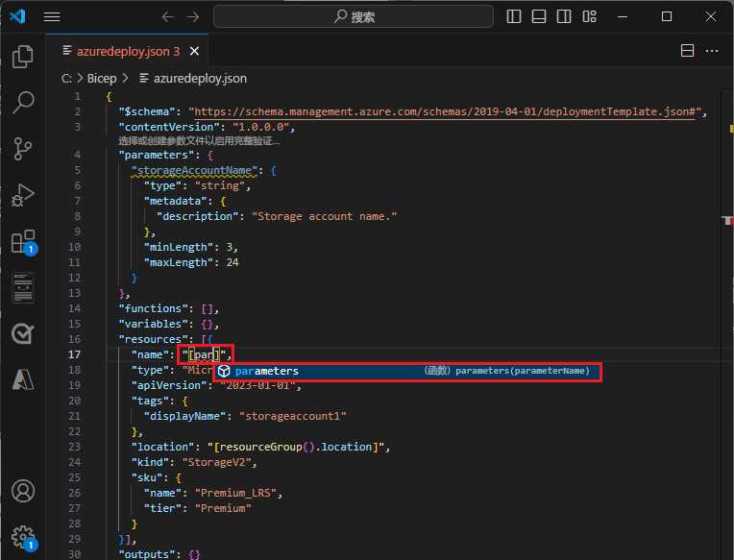Image resolution: width=734 pixels, height=560 pixels.
Task: Click the C: breadcrumb segment
Action: coord(66,79)
